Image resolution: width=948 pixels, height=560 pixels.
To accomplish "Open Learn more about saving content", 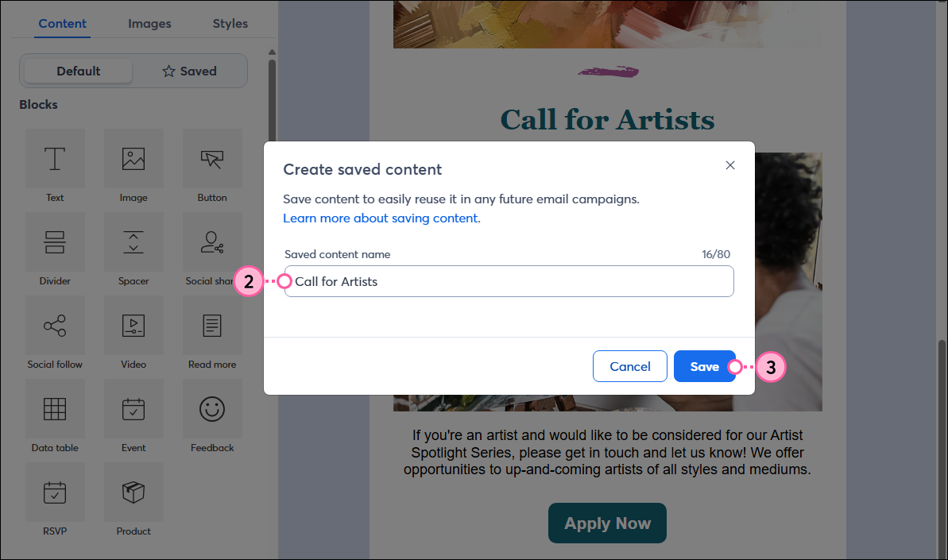I will [380, 218].
